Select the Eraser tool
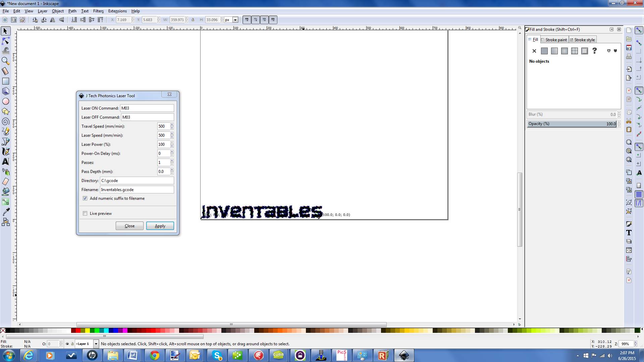 pyautogui.click(x=6, y=182)
